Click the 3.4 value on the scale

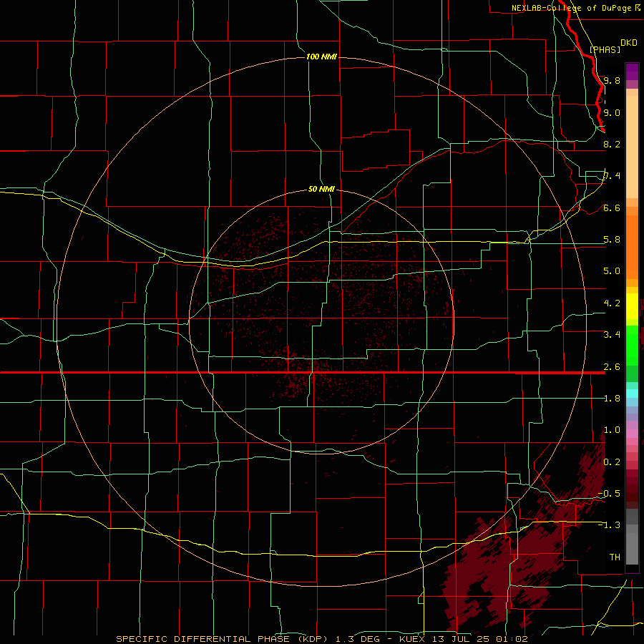[x=612, y=335]
